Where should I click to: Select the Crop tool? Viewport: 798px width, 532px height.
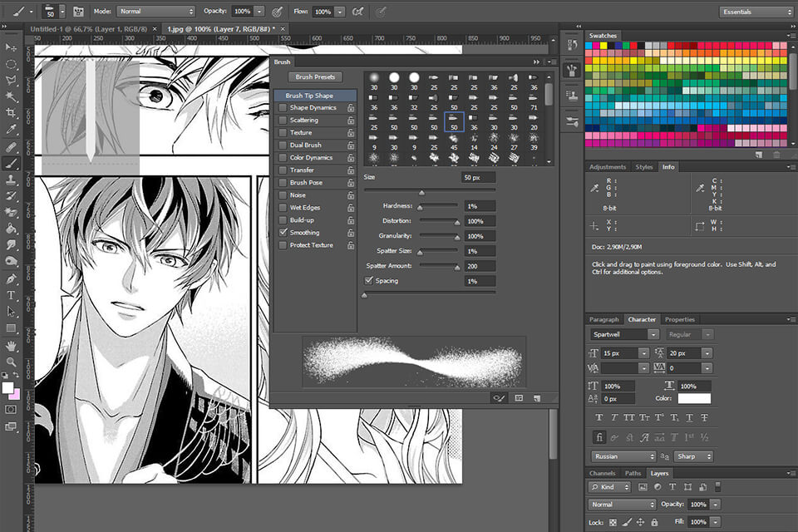(x=12, y=114)
